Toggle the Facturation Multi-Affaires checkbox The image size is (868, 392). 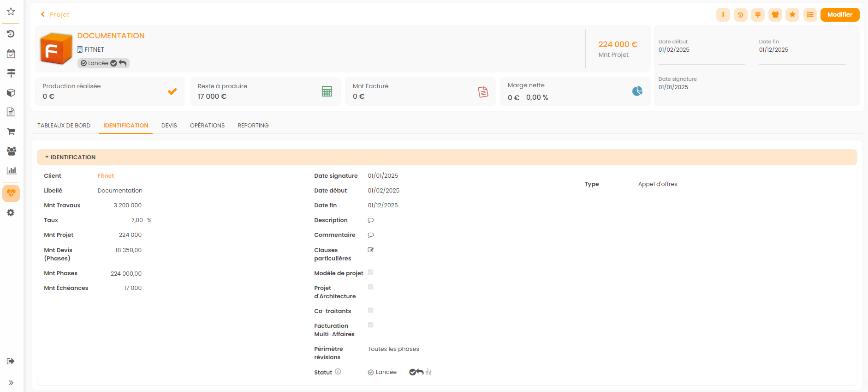pyautogui.click(x=370, y=325)
